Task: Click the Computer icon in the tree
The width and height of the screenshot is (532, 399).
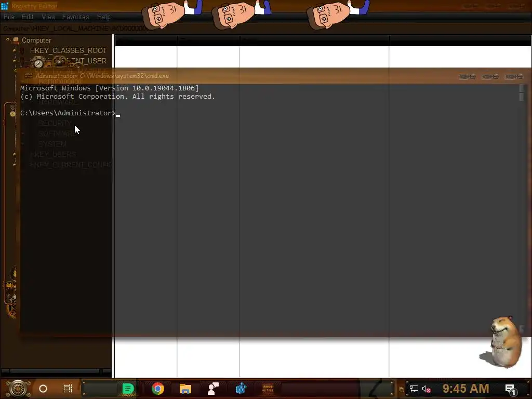Action: 16,40
